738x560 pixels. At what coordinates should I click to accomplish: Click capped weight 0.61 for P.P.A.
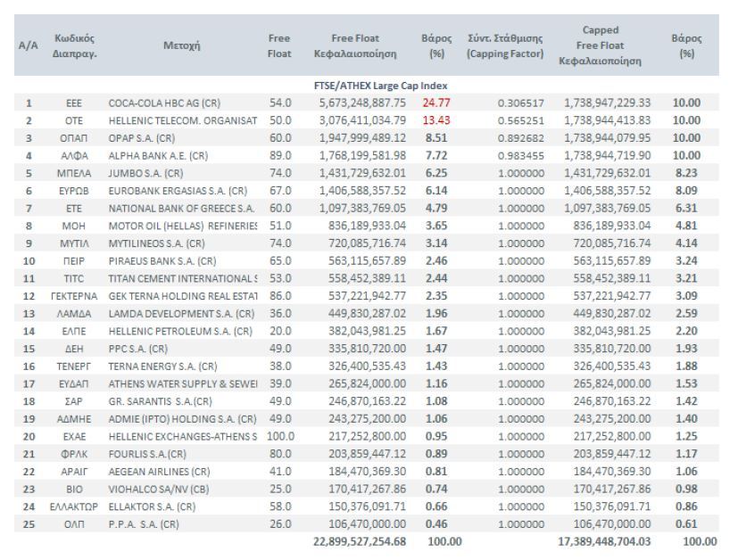click(686, 523)
